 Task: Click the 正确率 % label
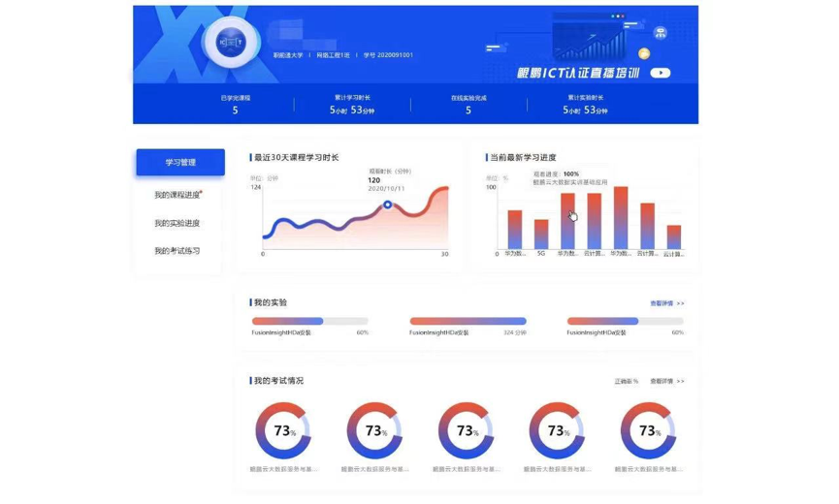coord(626,381)
